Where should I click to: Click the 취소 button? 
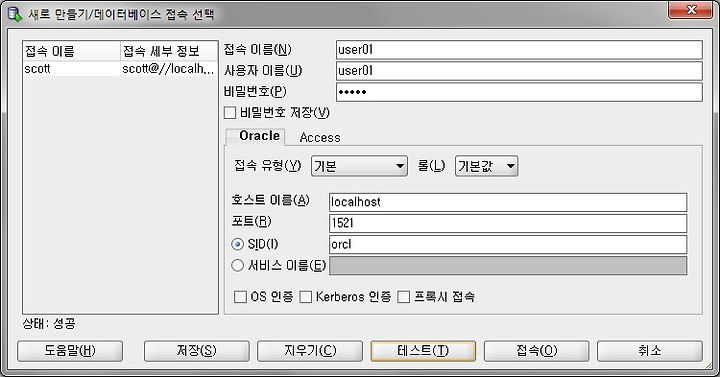click(650, 351)
